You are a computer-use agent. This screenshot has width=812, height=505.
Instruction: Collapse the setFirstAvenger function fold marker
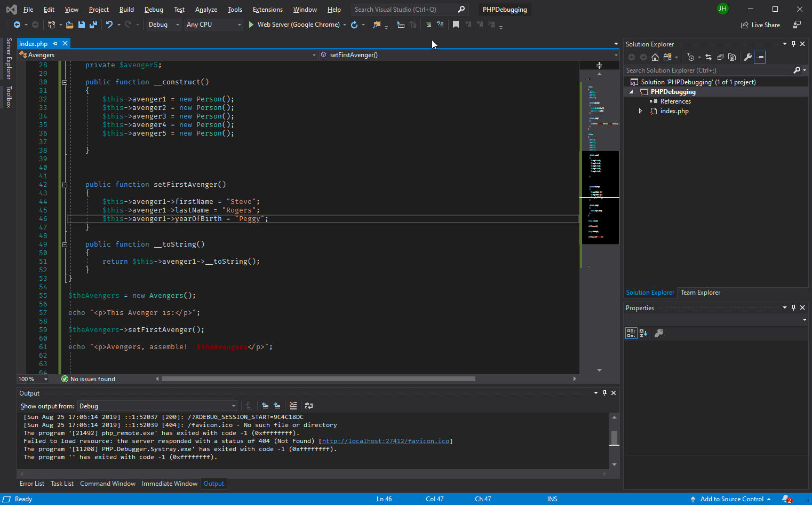pyautogui.click(x=65, y=185)
